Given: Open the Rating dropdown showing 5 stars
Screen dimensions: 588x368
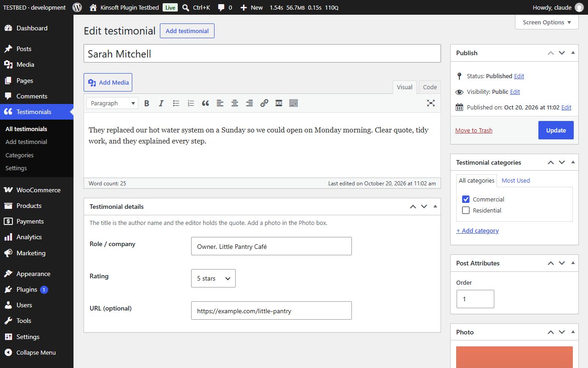Looking at the screenshot, I should (213, 278).
